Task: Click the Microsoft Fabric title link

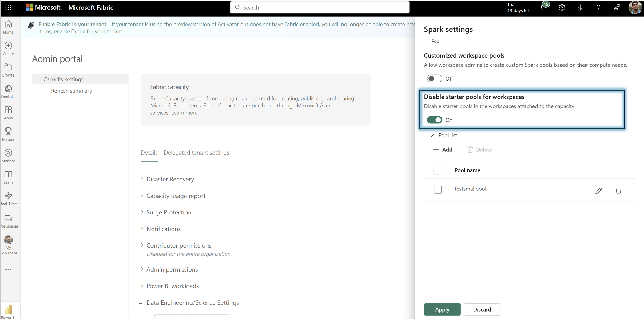Action: 91,7
